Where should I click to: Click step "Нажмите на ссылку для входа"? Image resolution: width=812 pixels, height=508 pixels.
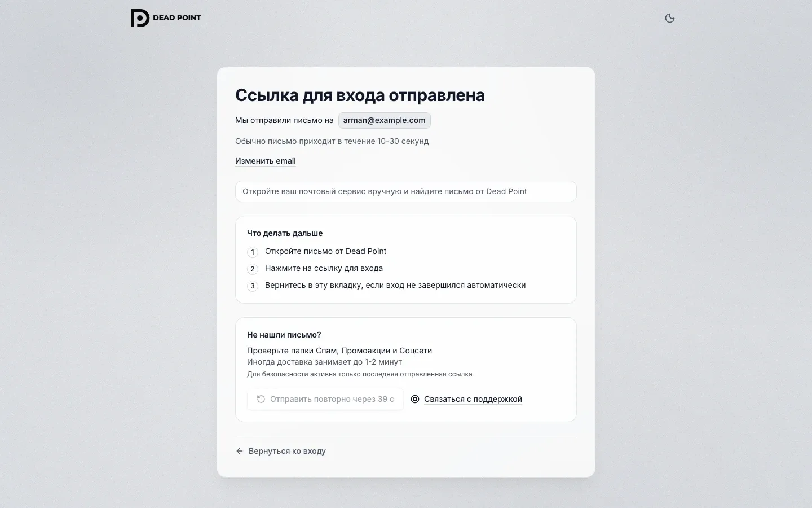pos(324,268)
